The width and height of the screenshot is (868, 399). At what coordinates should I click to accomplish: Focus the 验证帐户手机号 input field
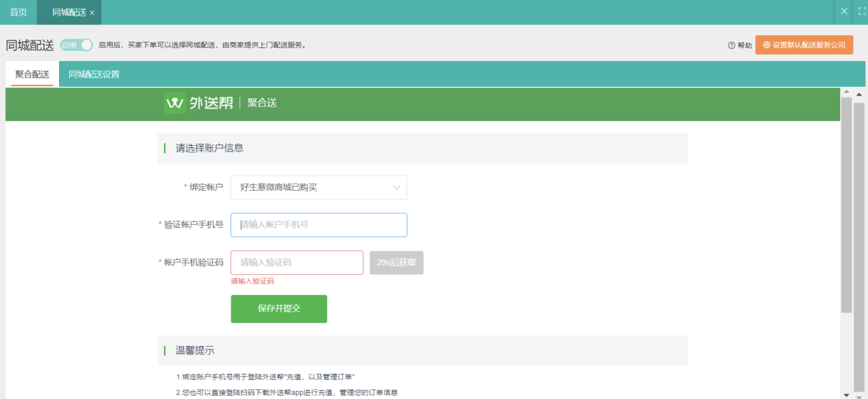tap(319, 225)
